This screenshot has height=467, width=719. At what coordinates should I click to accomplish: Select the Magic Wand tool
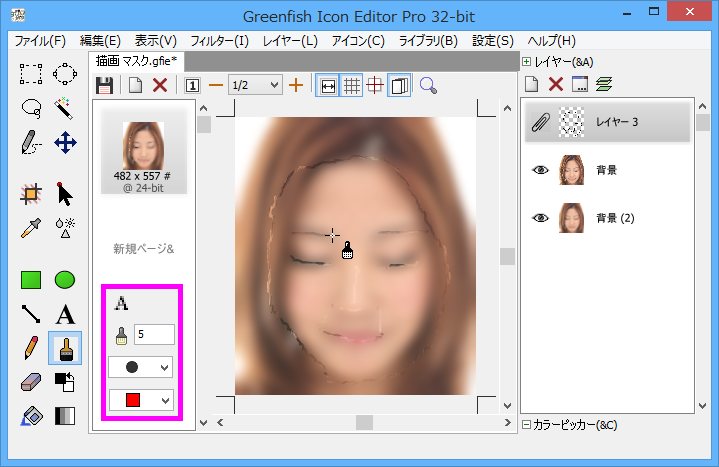(x=65, y=107)
